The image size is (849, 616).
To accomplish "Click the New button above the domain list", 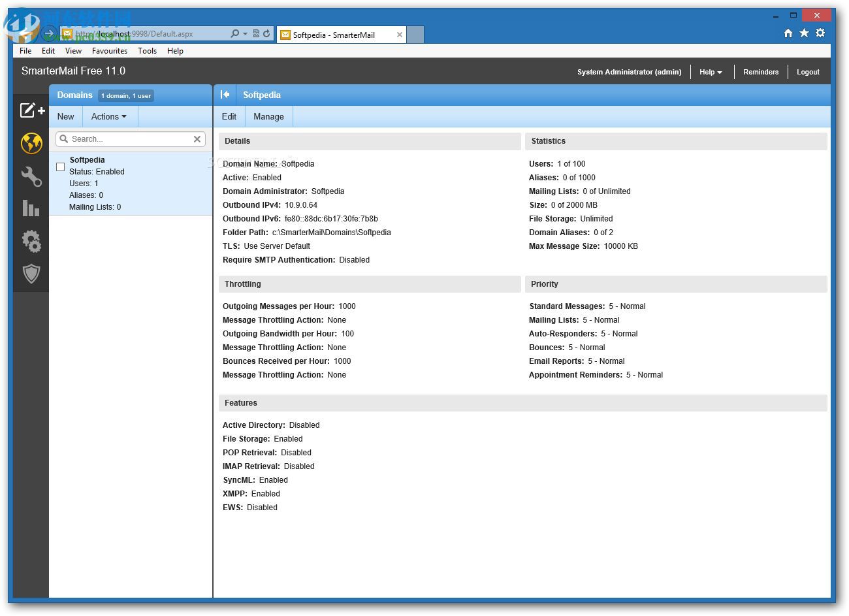I will click(x=65, y=116).
